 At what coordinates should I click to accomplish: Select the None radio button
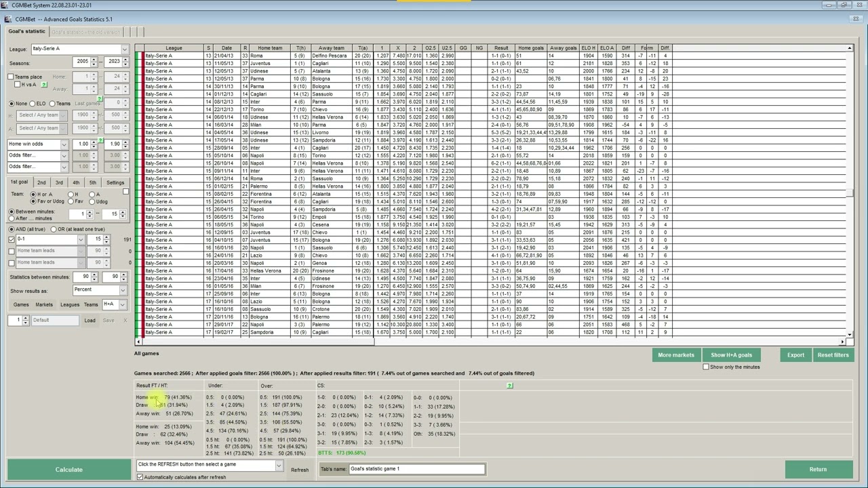point(12,104)
